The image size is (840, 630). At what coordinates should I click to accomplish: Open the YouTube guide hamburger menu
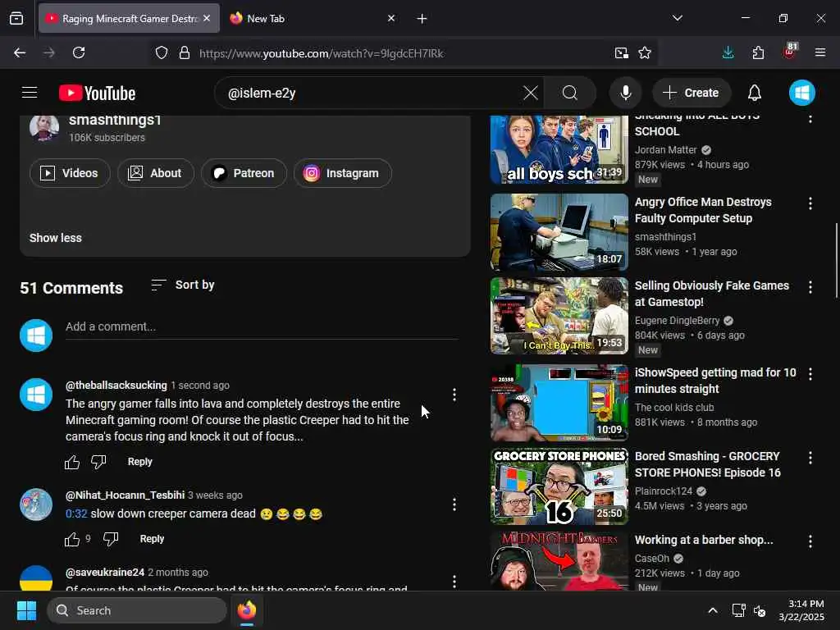[30, 93]
